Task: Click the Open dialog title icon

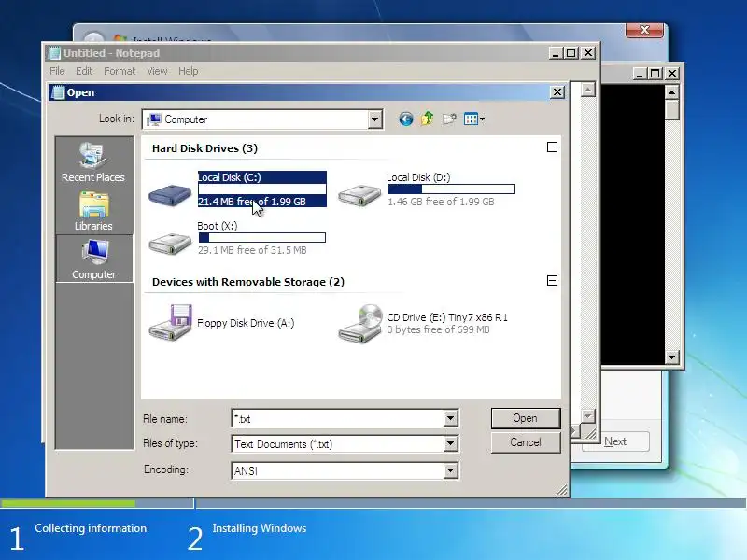Action: (58, 92)
